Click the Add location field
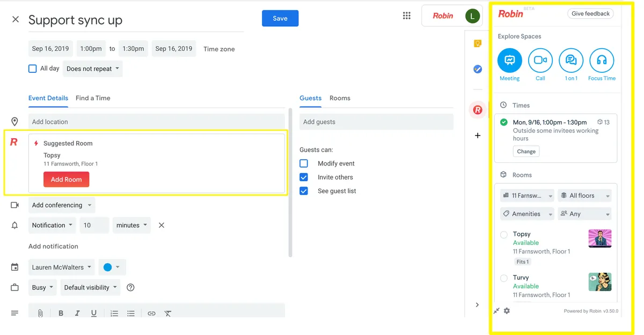 (x=157, y=122)
